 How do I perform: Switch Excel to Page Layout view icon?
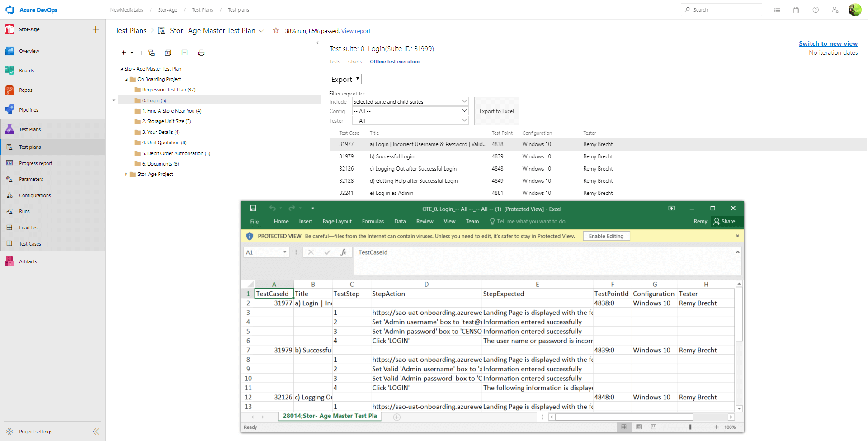pyautogui.click(x=639, y=427)
